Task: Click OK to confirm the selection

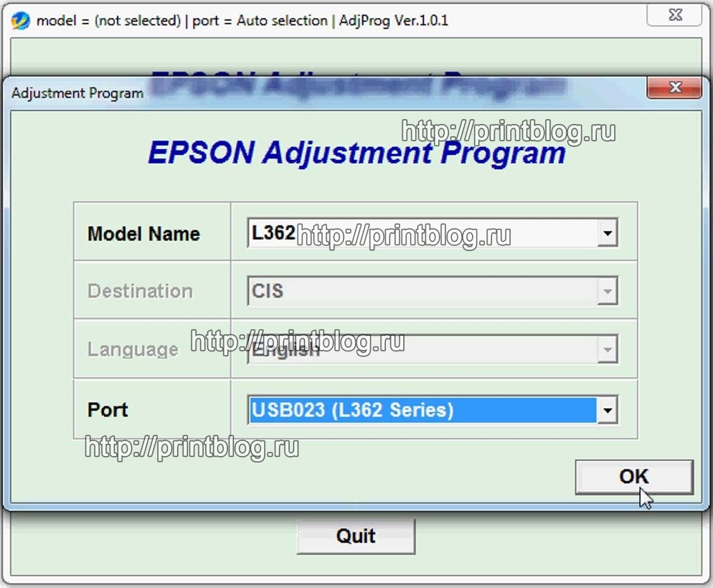Action: click(x=634, y=477)
